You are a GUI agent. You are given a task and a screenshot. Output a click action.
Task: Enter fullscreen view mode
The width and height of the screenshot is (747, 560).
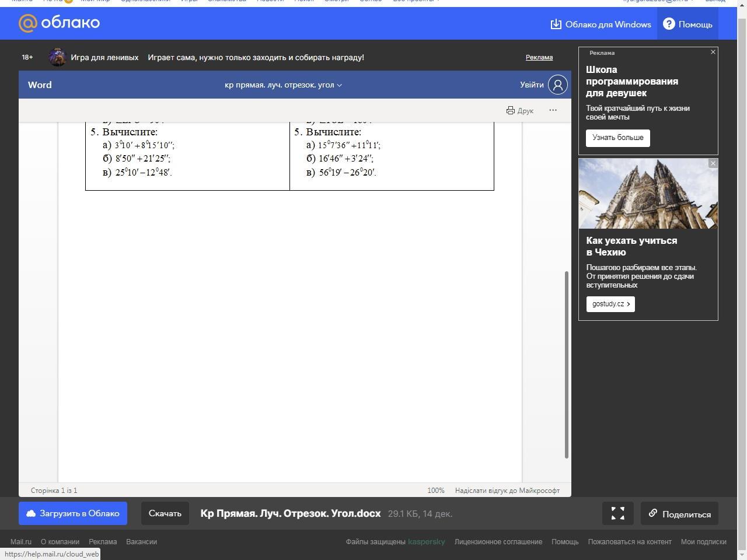pyautogui.click(x=618, y=513)
